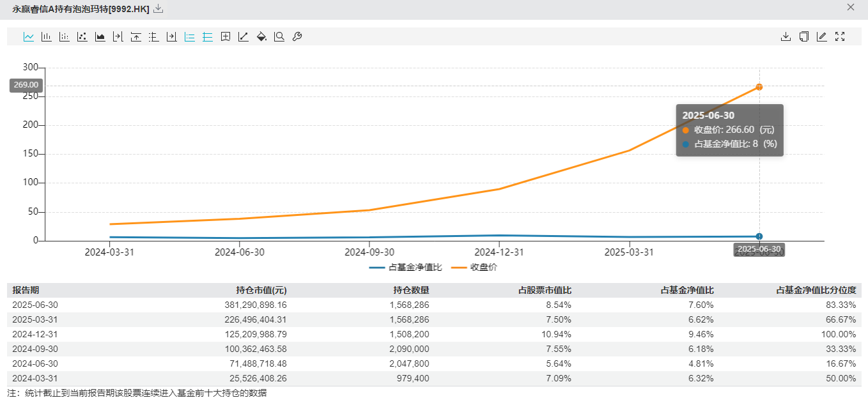The image size is (868, 405).
Task: Toggle the highlighted horizontal grid lines icon
Action: 207,37
